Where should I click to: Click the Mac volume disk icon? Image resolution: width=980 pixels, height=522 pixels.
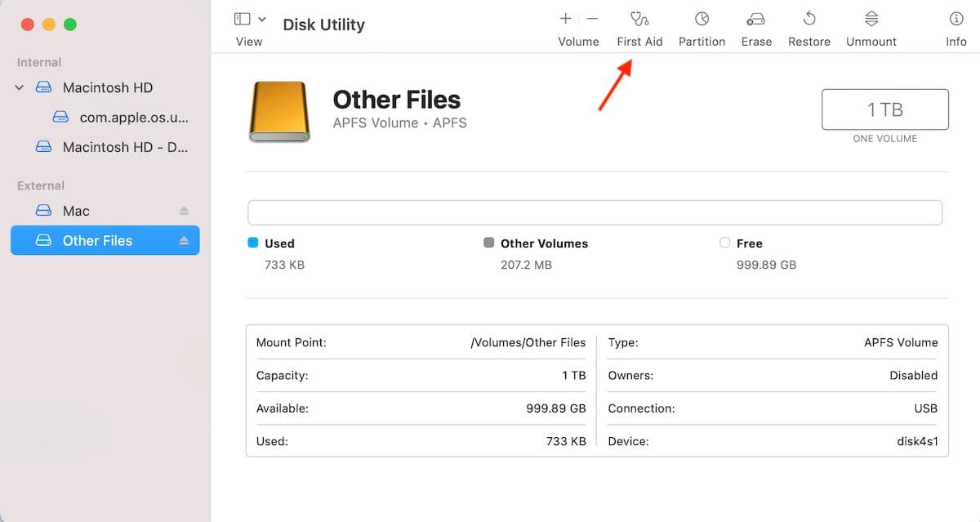click(43, 211)
